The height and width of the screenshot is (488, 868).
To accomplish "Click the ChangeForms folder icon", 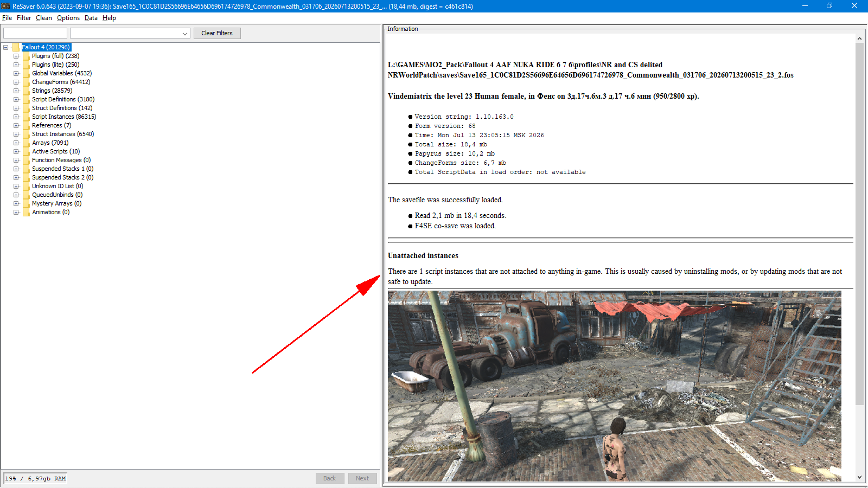I will pos(27,82).
